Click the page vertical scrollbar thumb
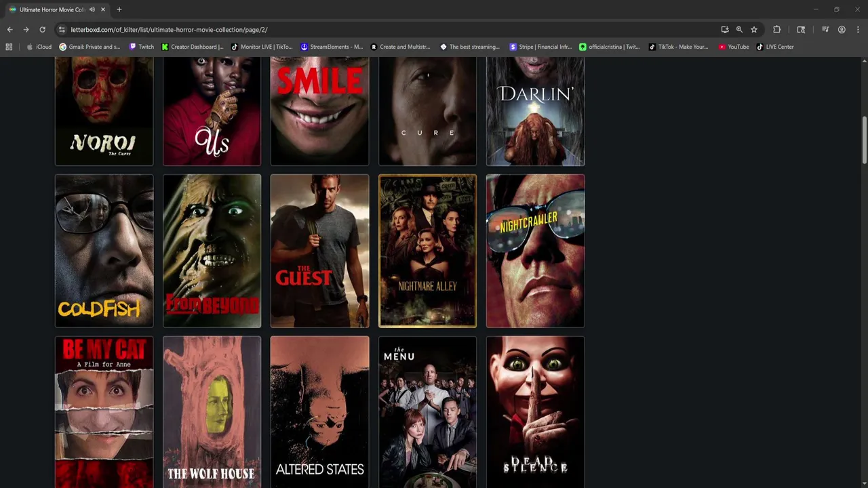Viewport: 868px width, 488px height. pyautogui.click(x=864, y=140)
